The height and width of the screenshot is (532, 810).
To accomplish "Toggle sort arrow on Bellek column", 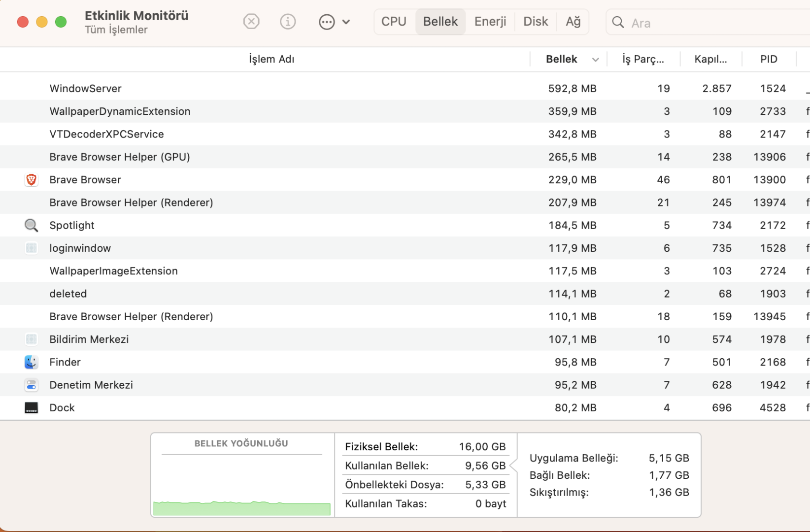I will (595, 60).
